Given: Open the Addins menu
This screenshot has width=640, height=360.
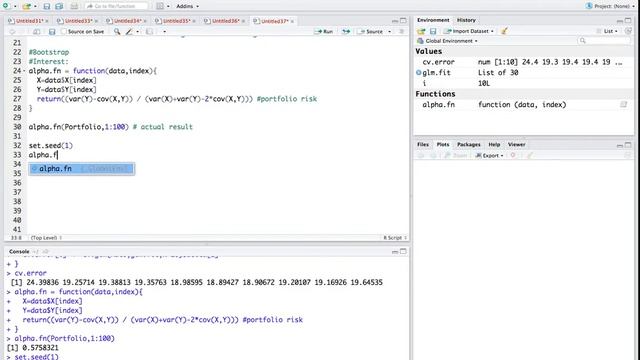Looking at the screenshot, I should point(187,6).
